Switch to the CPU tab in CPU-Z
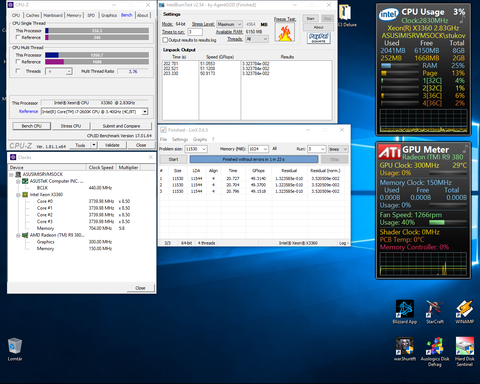The height and width of the screenshot is (384, 480). click(16, 15)
